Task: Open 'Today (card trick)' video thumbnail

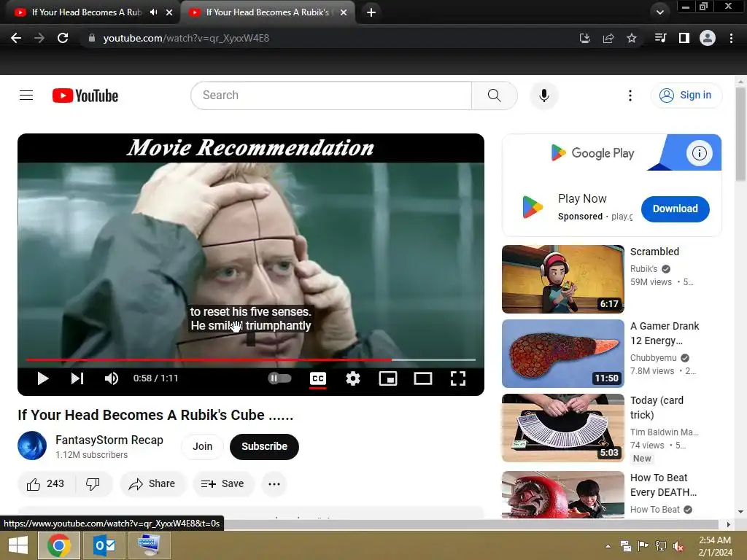Action: [x=563, y=427]
